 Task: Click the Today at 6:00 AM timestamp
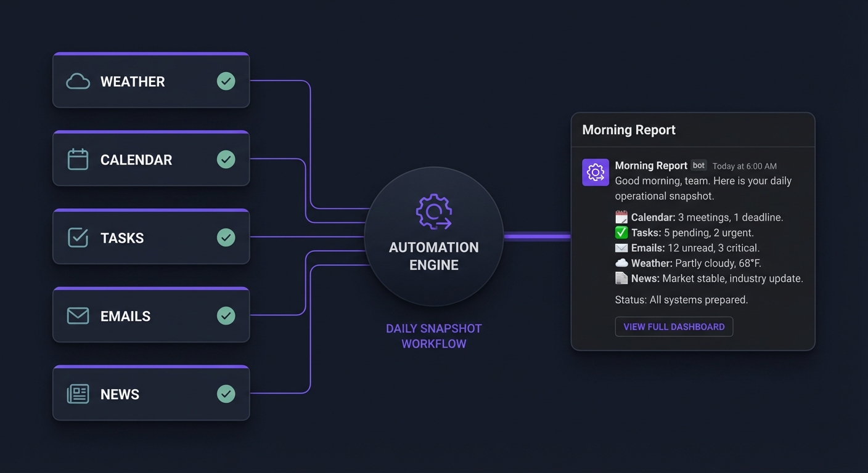[744, 166]
